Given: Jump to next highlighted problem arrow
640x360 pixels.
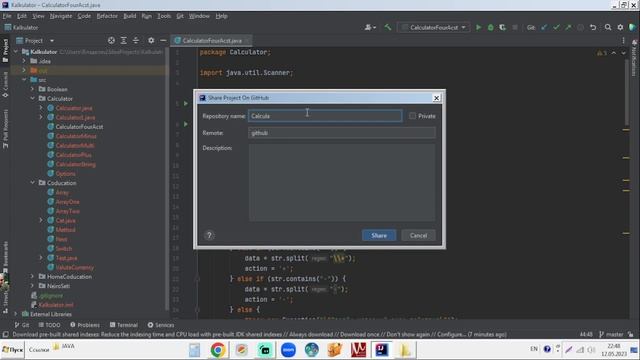Looking at the screenshot, I should 623,53.
